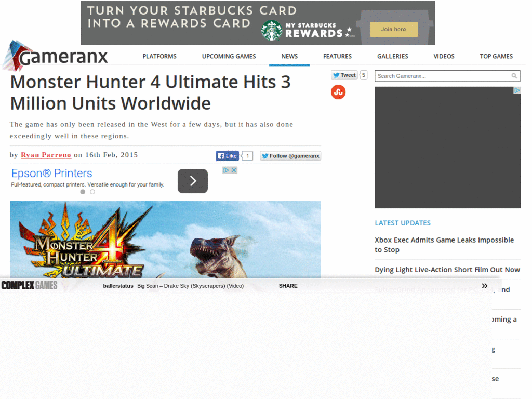Select the second Epson ad carousel dot
This screenshot has height=399, width=532.
(92, 192)
